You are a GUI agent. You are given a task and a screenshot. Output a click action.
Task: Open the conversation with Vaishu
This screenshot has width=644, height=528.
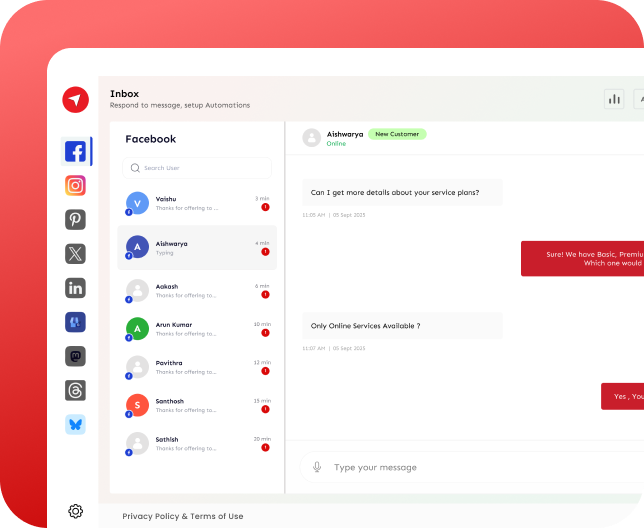[x=197, y=203]
